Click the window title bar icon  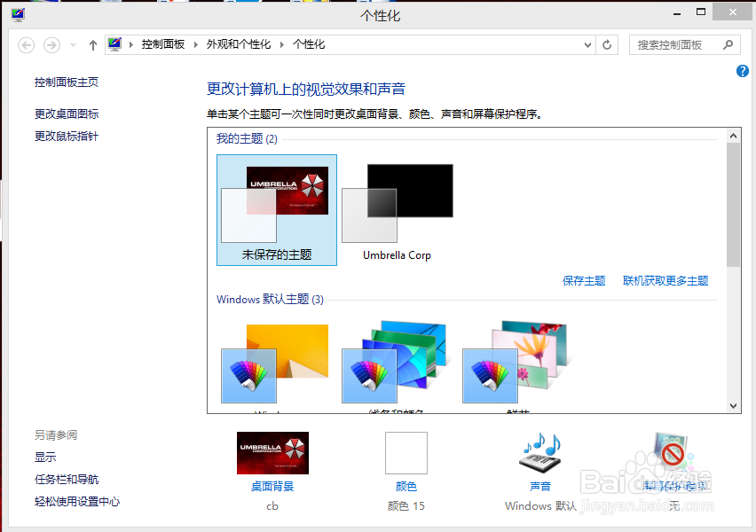(x=18, y=15)
